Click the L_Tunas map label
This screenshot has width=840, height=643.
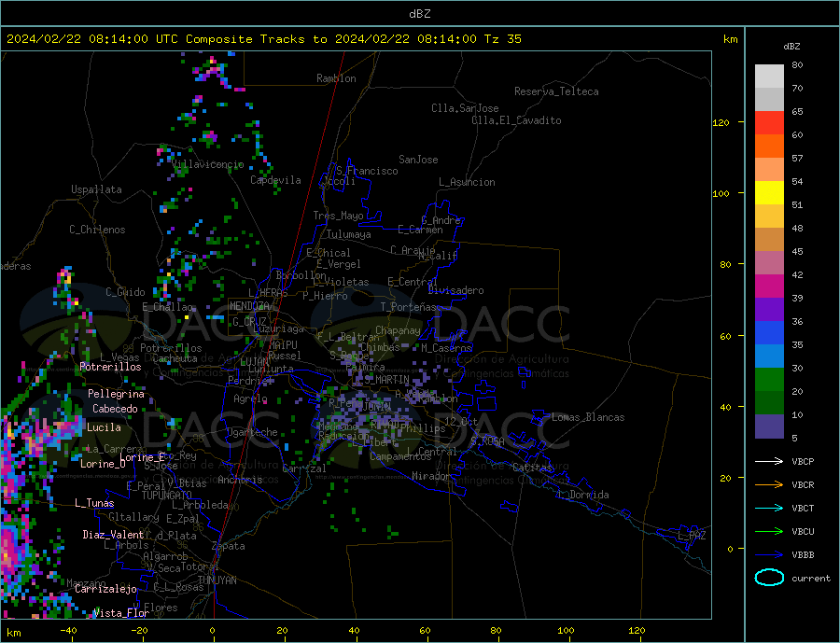(x=94, y=503)
